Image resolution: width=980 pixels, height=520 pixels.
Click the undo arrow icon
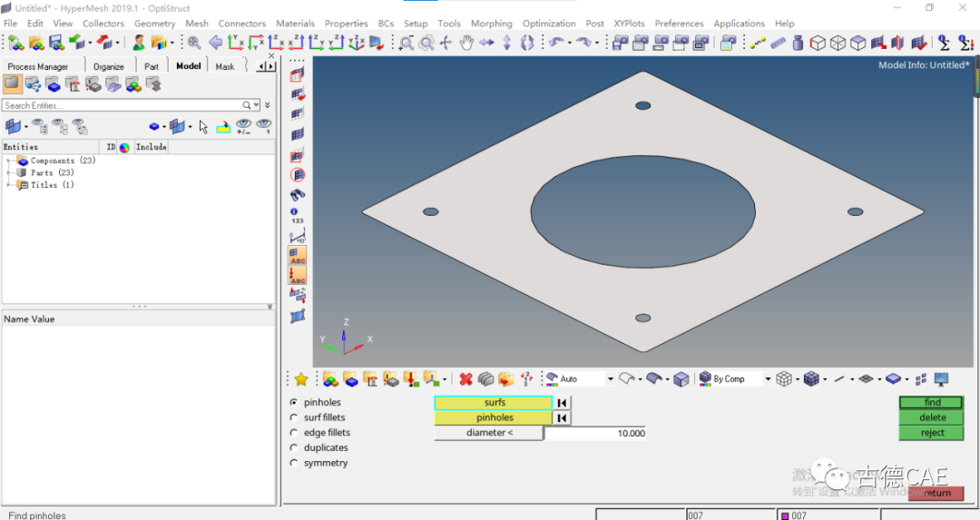[x=555, y=43]
